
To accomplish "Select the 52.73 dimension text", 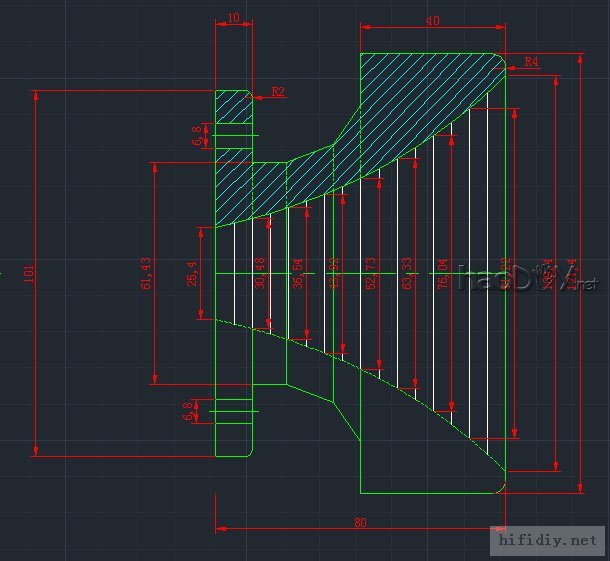I will click(x=372, y=273).
